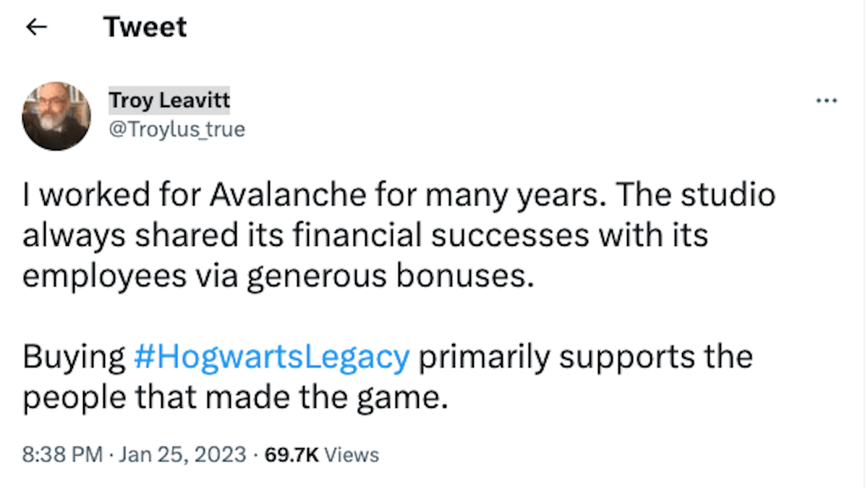Click the Tweet page heading
The image size is (868, 488).
point(145,27)
